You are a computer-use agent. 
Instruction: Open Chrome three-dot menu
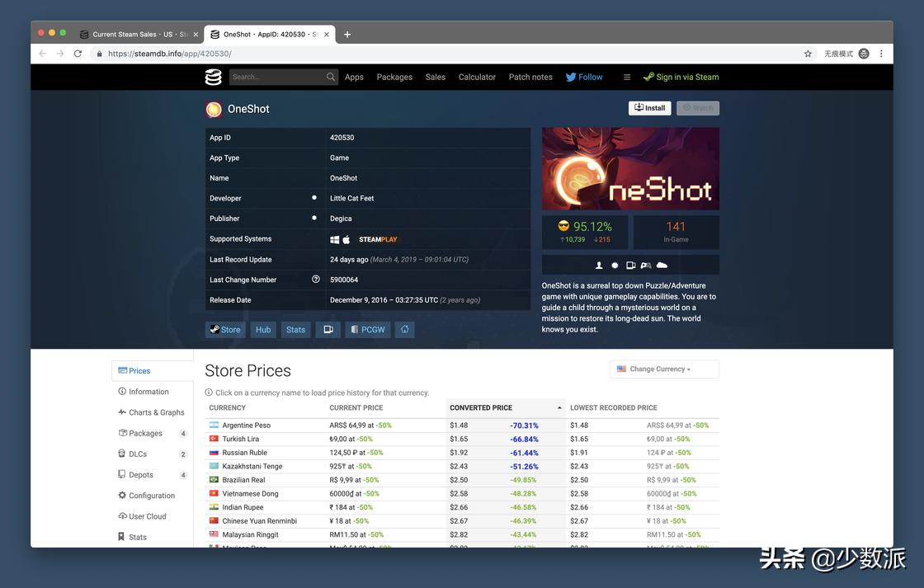(881, 54)
